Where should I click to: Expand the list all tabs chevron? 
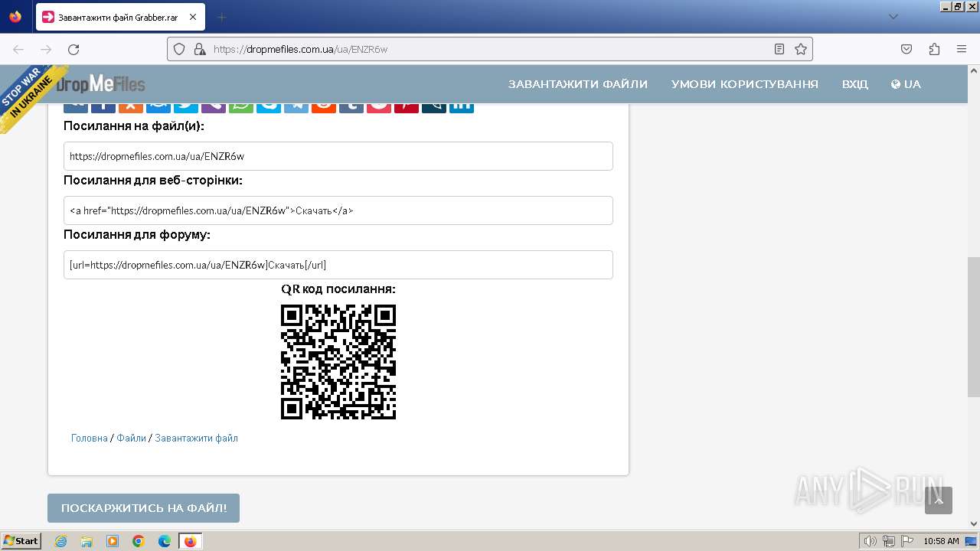point(893,17)
